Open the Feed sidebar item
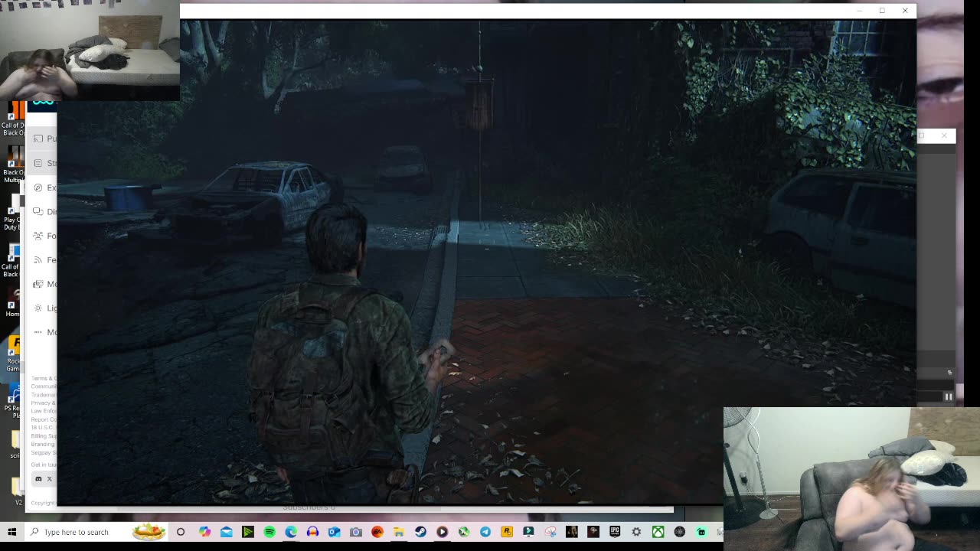The width and height of the screenshot is (980, 551). point(44,260)
